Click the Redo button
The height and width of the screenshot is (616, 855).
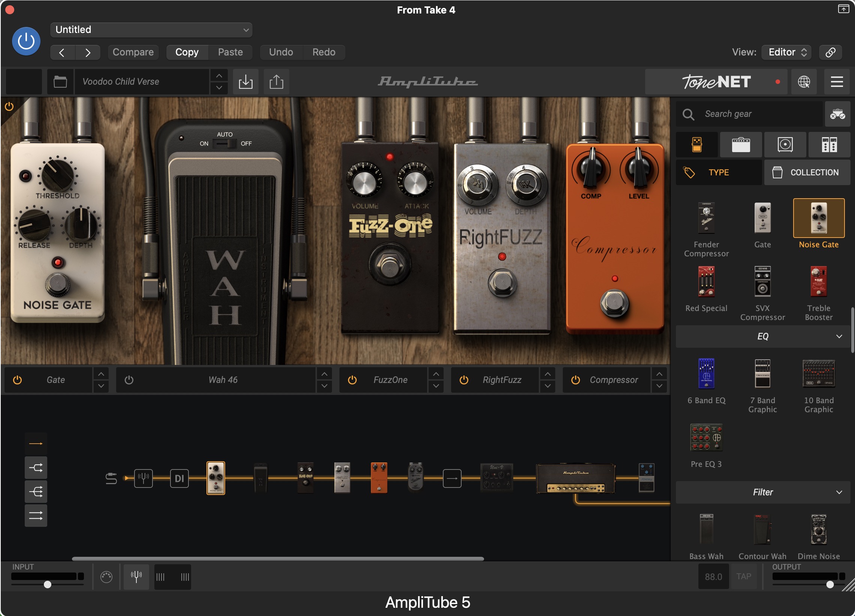(x=324, y=52)
